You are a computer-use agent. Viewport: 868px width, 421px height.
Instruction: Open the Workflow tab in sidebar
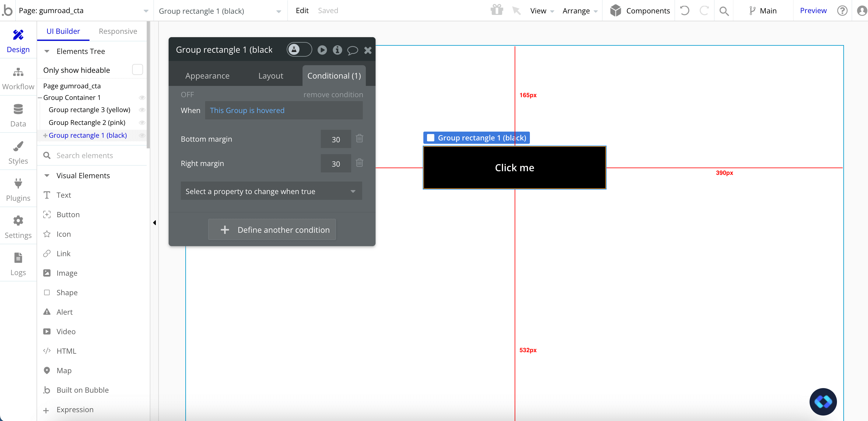[x=18, y=79]
